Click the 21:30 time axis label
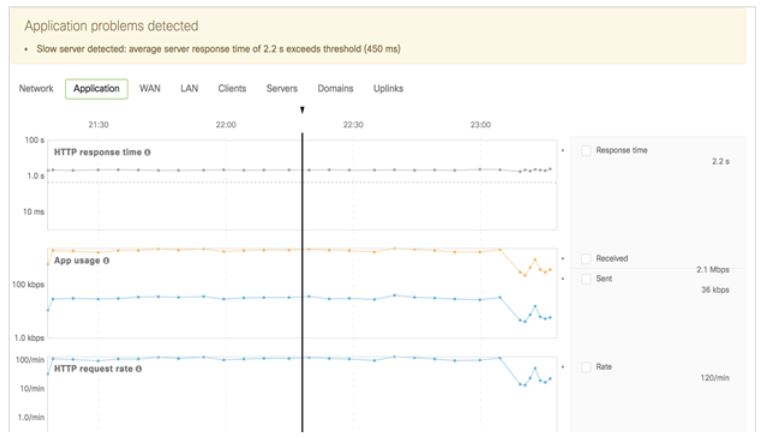 click(98, 124)
